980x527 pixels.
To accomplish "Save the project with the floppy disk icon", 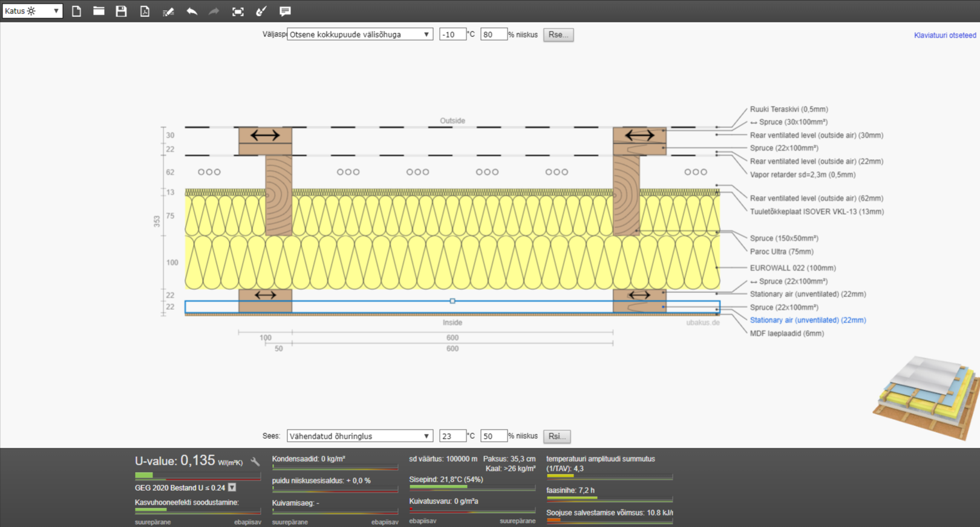I will click(x=121, y=11).
